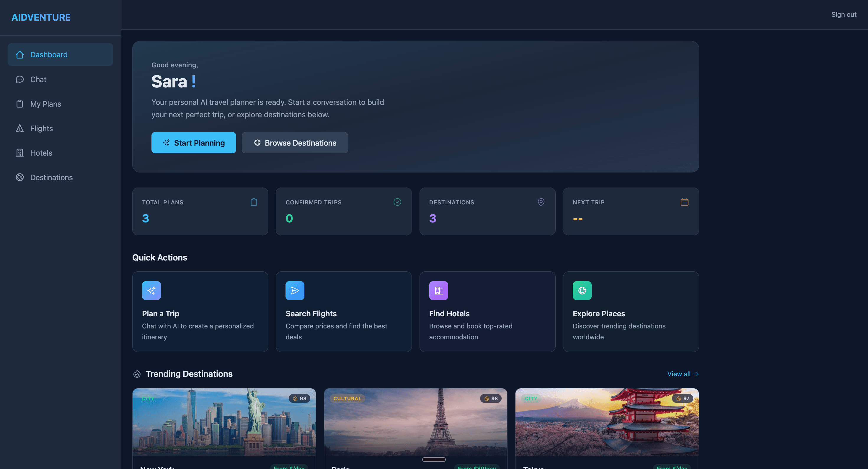The image size is (868, 469).
Task: Open the Chat menu item
Action: (60, 79)
